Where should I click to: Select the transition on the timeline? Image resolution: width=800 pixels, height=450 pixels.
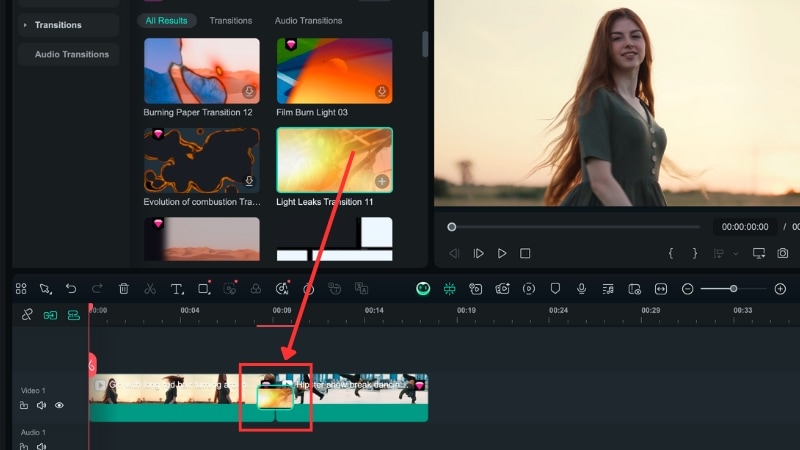pyautogui.click(x=275, y=398)
